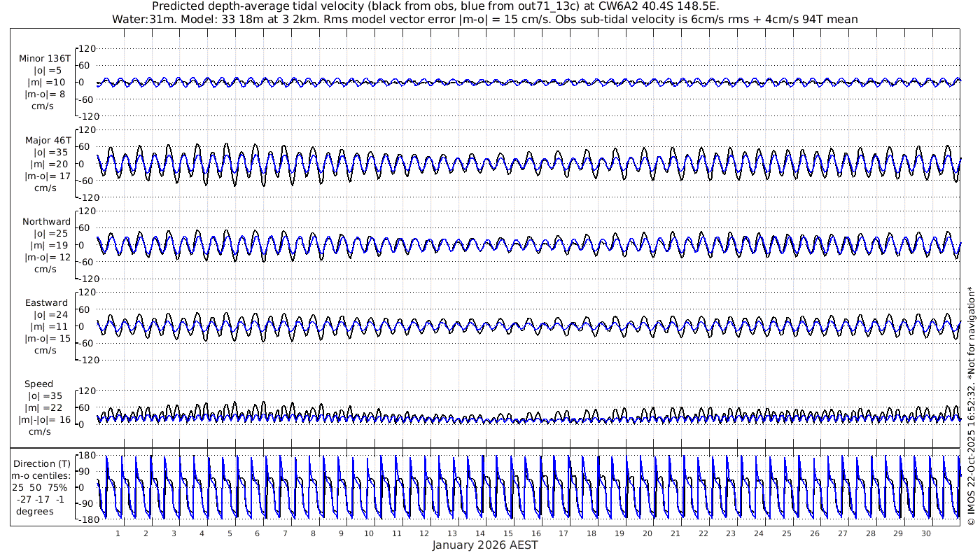The width and height of the screenshot is (980, 560).
Task: Click the "Northward" panel label
Action: [x=47, y=222]
